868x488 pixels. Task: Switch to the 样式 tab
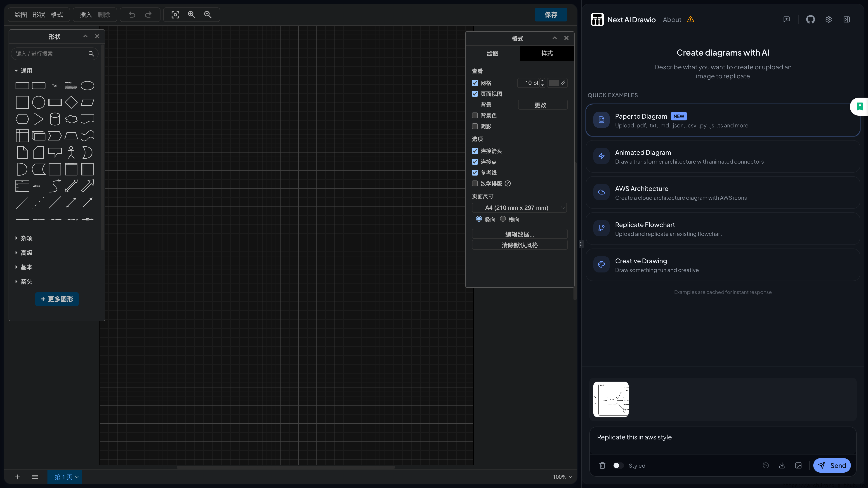(x=547, y=53)
